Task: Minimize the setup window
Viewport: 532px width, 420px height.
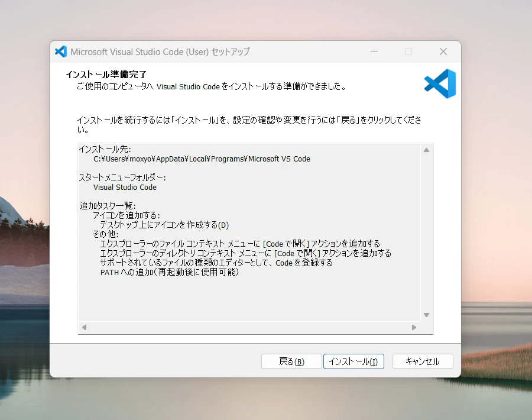Action: pyautogui.click(x=374, y=51)
